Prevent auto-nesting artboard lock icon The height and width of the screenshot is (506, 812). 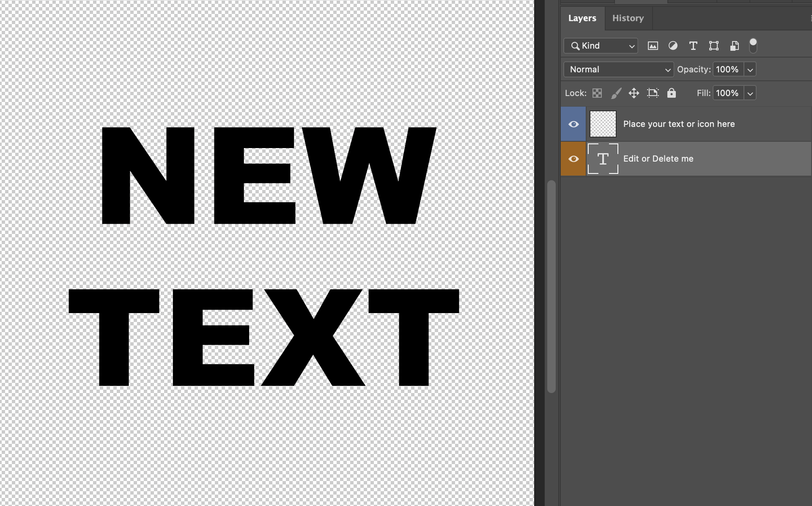[653, 93]
